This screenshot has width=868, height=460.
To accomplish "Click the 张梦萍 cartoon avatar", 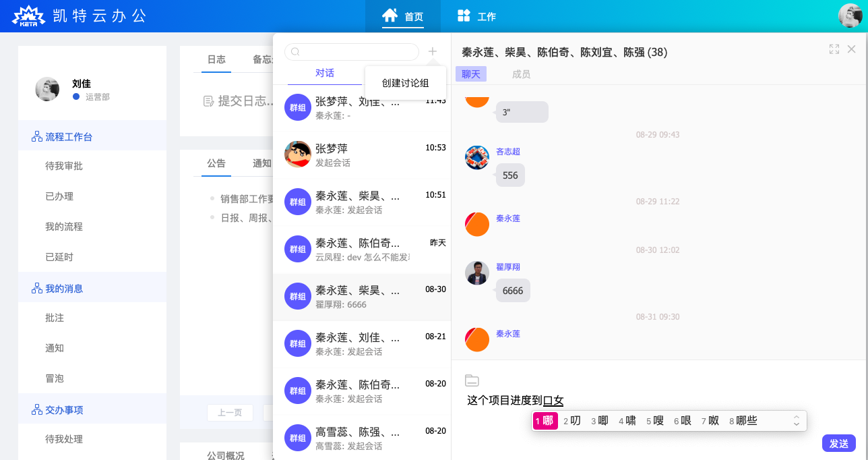I will [x=297, y=154].
